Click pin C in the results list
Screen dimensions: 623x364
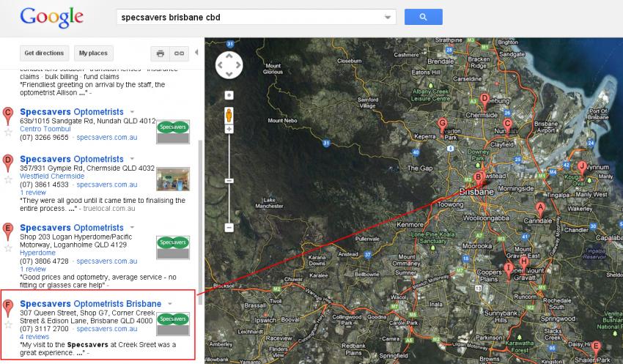pyautogui.click(x=8, y=116)
